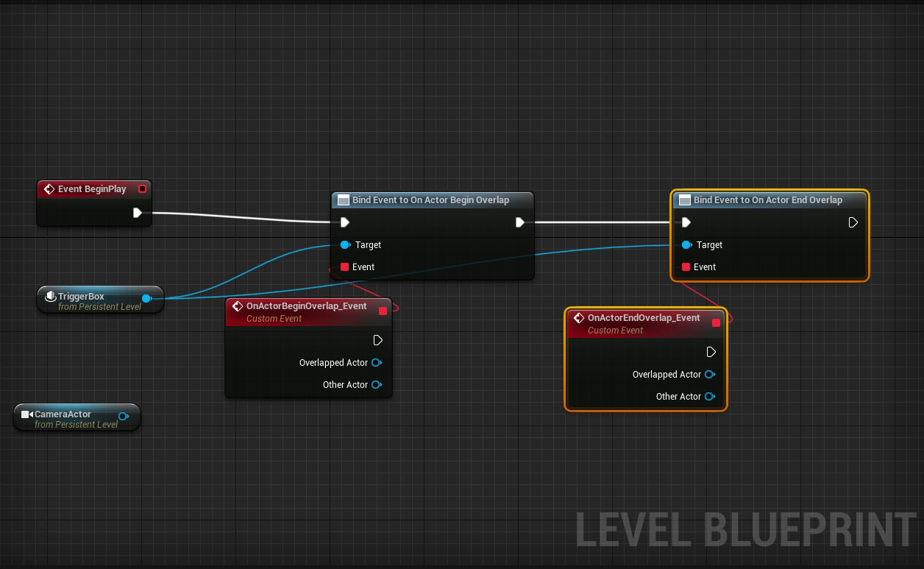The width and height of the screenshot is (924, 569).
Task: Click the Event BeginPlay node icon
Action: pyautogui.click(x=50, y=189)
